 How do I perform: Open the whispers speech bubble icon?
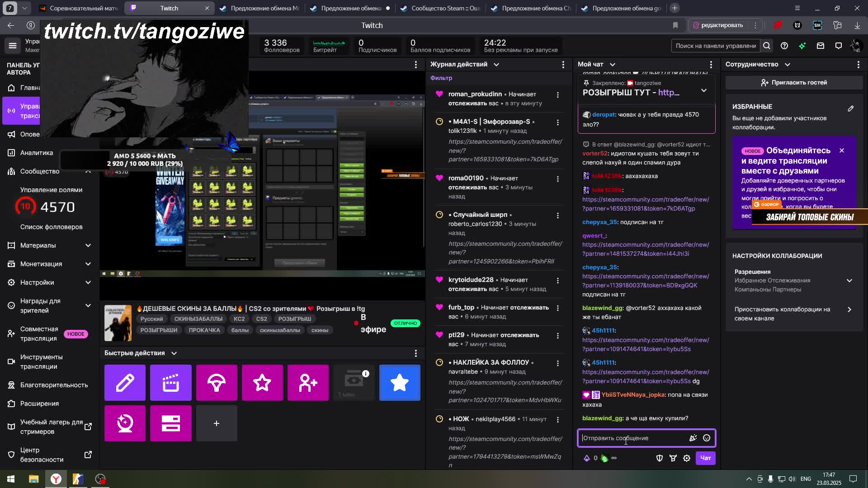tap(839, 46)
